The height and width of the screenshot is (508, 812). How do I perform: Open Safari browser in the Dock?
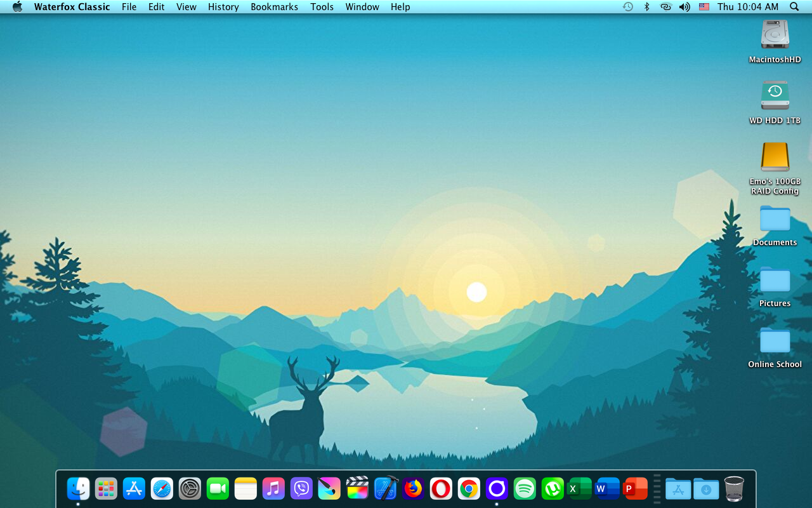(162, 488)
